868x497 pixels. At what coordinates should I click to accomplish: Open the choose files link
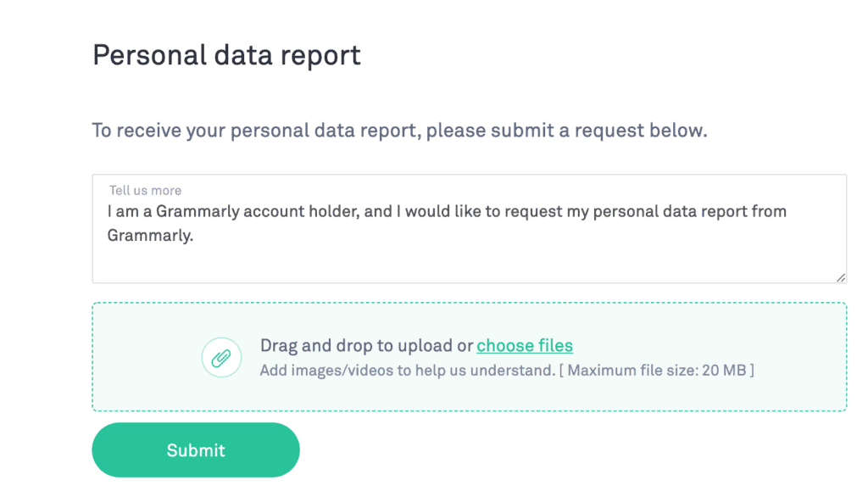tap(524, 346)
